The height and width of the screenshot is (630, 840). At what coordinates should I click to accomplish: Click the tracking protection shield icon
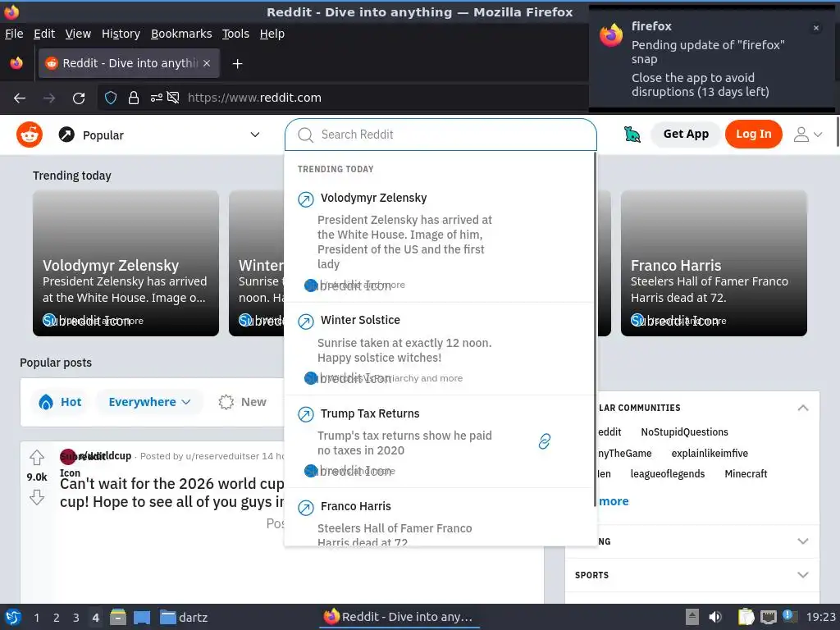pos(111,98)
